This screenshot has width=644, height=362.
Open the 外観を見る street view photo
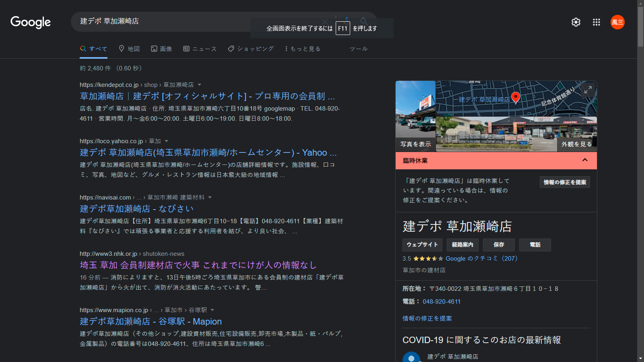(x=516, y=134)
